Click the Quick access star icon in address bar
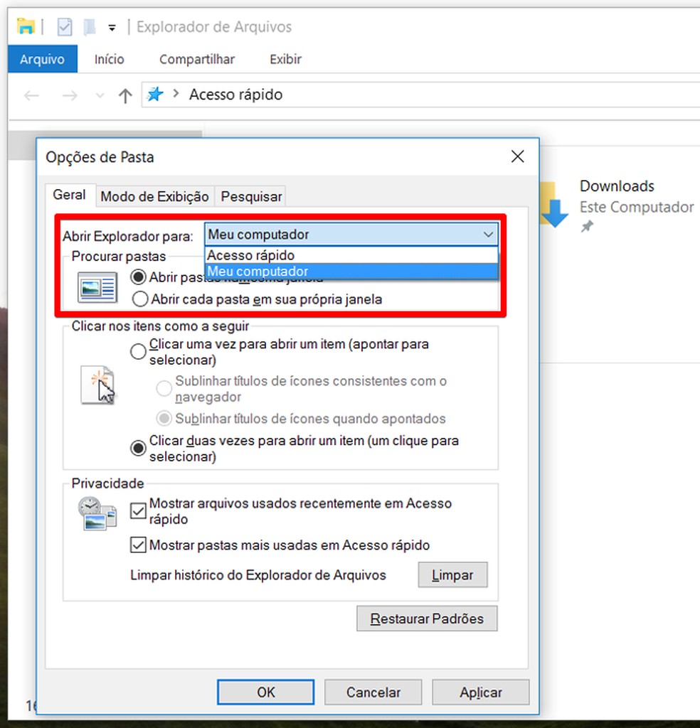Viewport: 700px width, 728px height. tap(154, 95)
